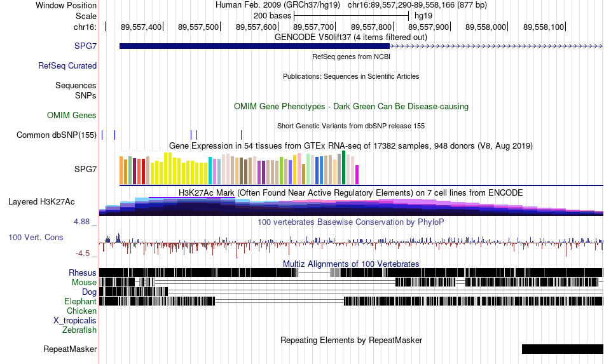Image resolution: width=604 pixels, height=364 pixels.
Task: Click the chr16: ruler label
Action: click(85, 27)
